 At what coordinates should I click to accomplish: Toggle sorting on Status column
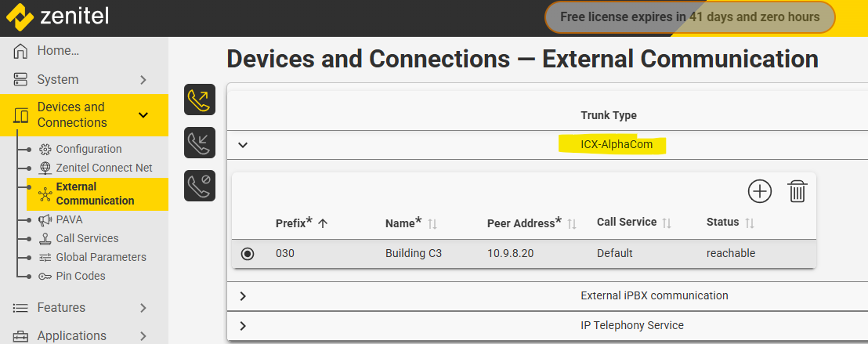point(750,223)
